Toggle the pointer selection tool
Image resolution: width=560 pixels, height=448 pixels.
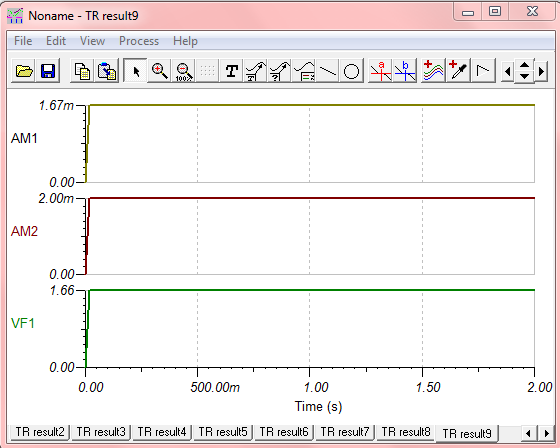[135, 71]
